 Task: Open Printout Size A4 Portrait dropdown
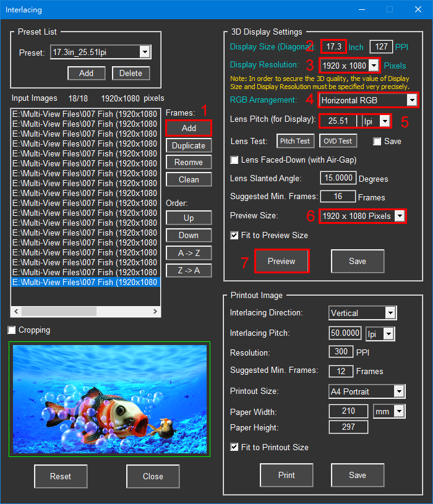[x=399, y=391]
